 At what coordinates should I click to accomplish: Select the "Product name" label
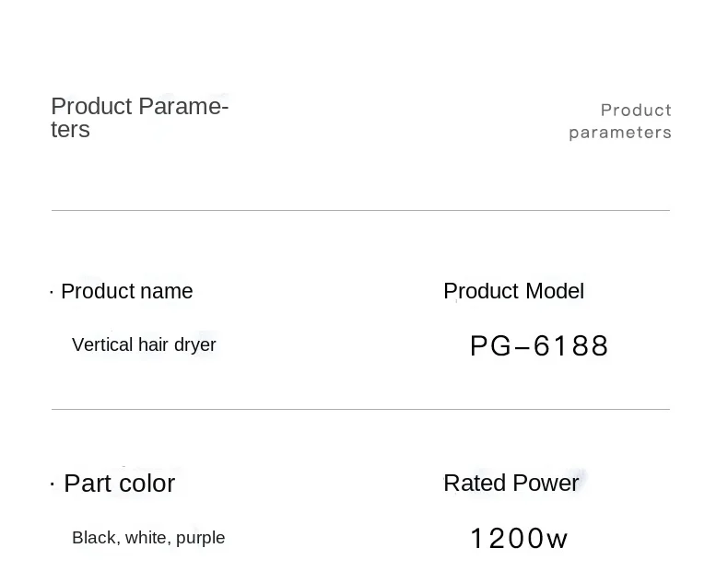coord(126,292)
